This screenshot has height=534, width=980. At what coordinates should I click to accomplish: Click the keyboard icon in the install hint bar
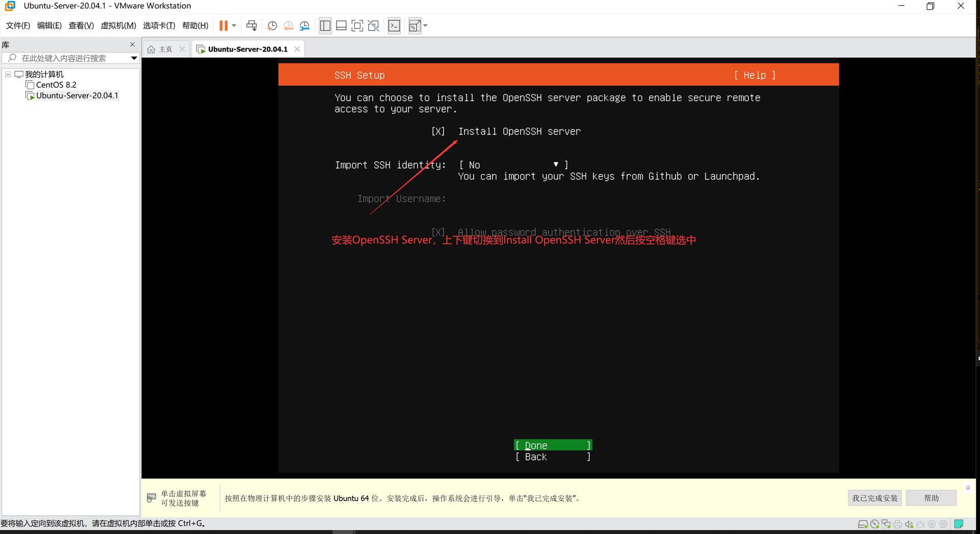[151, 498]
